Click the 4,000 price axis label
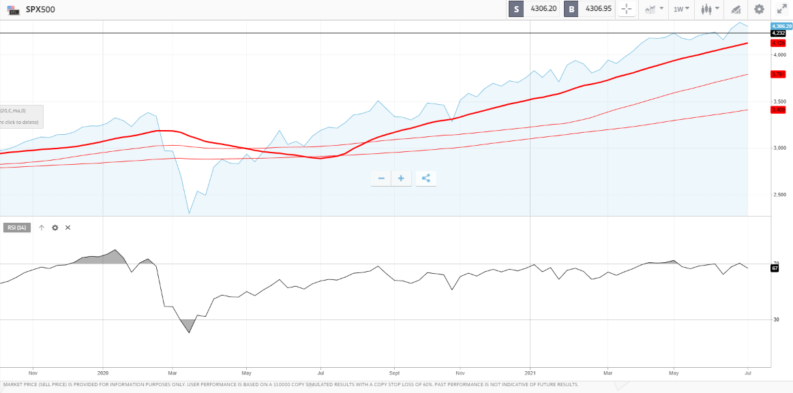The height and width of the screenshot is (393, 793). pos(779,55)
